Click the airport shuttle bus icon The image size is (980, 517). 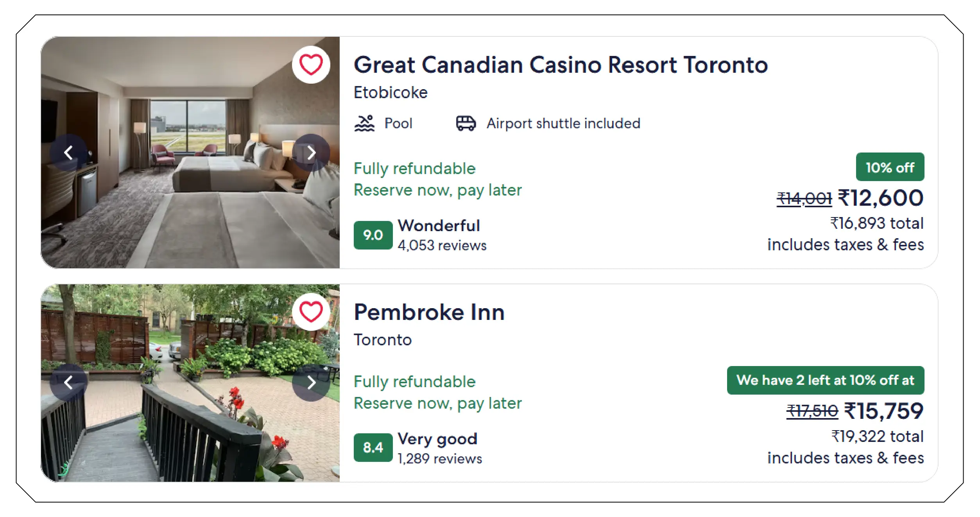(466, 123)
